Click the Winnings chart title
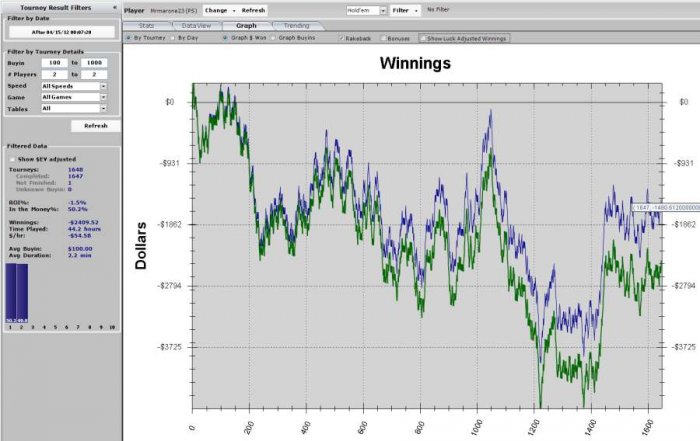Screen dimensions: 700x441 (x=415, y=63)
